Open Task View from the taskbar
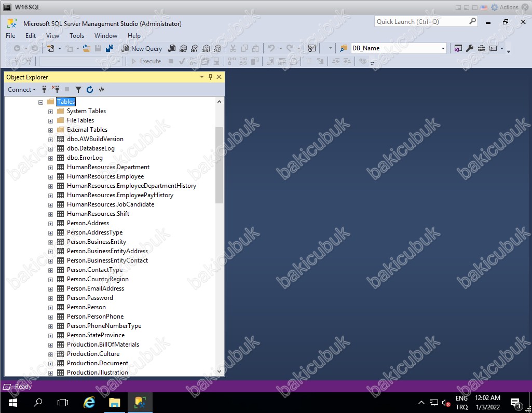 pyautogui.click(x=63, y=403)
